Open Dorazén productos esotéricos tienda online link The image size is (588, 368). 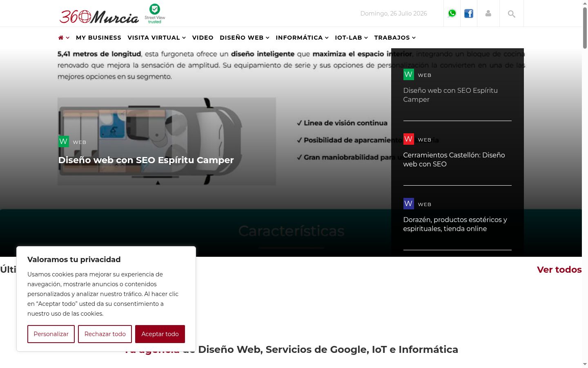455,224
